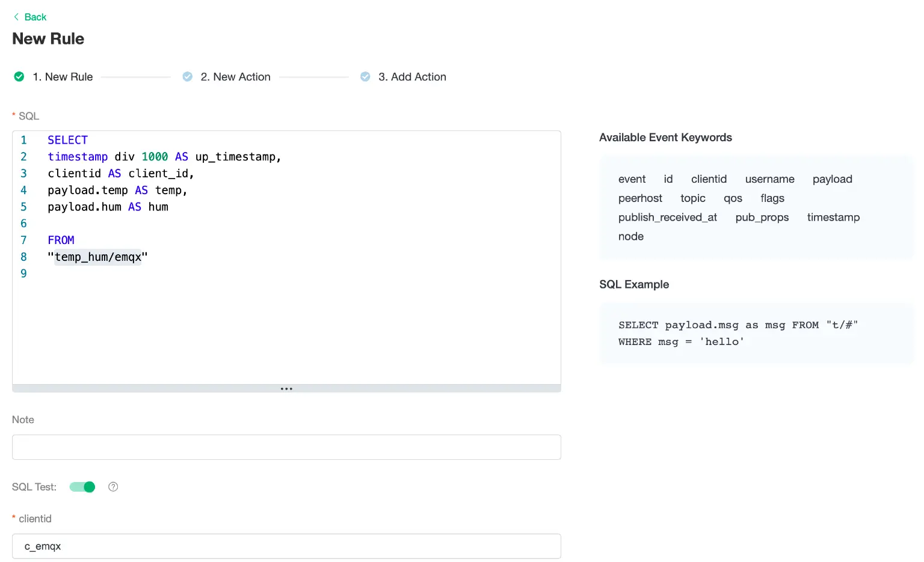Click the 'timestamp' keyword in Available Event Keywords

(x=833, y=218)
